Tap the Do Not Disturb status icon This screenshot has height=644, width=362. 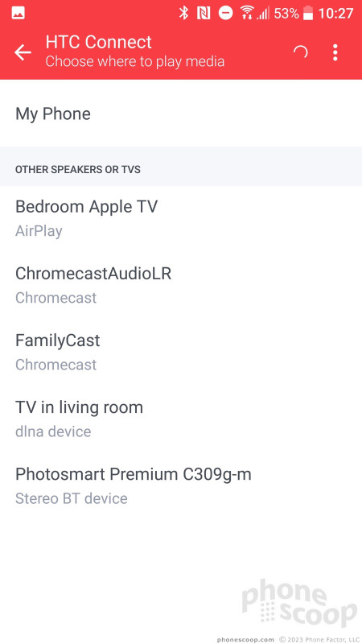(225, 13)
